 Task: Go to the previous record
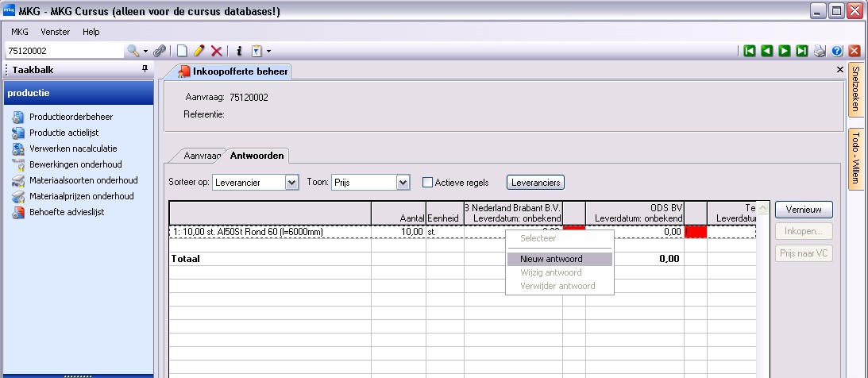point(766,51)
